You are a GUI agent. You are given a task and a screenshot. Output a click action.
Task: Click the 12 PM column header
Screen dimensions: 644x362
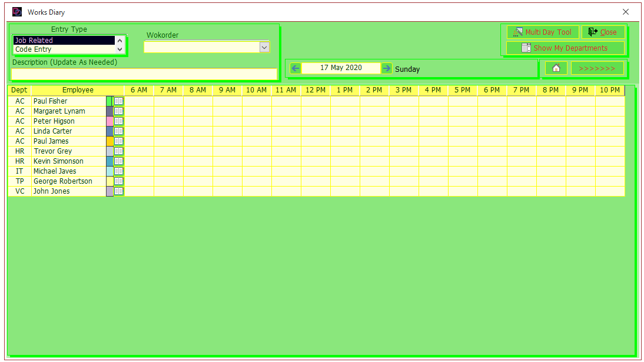click(x=316, y=90)
